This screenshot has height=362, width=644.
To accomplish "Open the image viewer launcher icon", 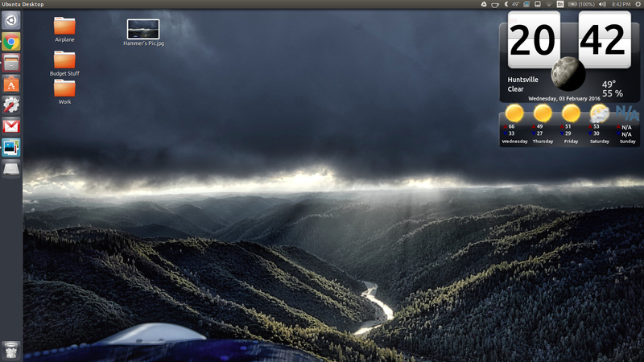I will (x=11, y=147).
